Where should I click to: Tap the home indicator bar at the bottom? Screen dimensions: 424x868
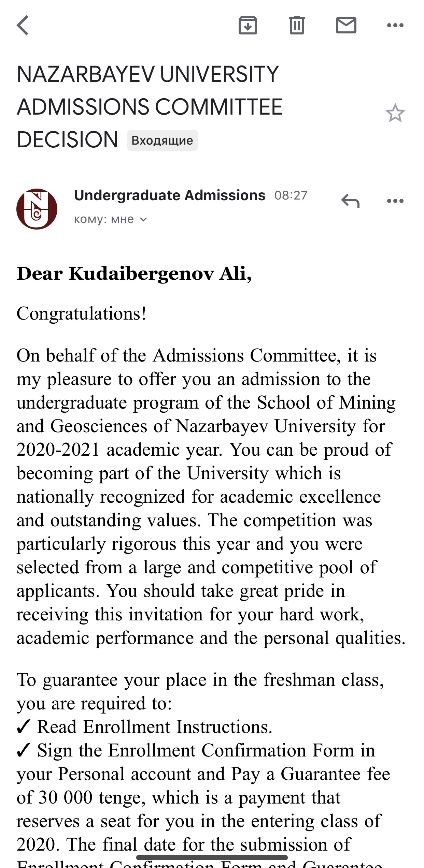coord(212,857)
